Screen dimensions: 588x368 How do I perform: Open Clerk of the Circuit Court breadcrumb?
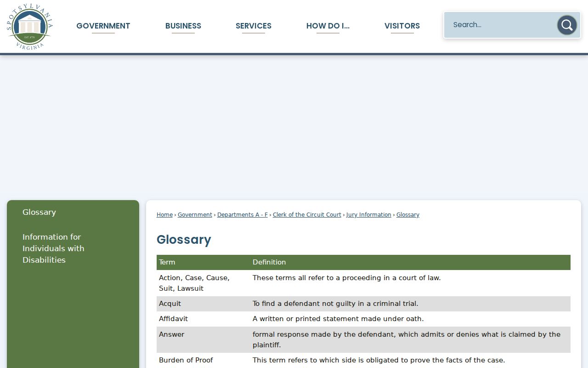tap(307, 215)
